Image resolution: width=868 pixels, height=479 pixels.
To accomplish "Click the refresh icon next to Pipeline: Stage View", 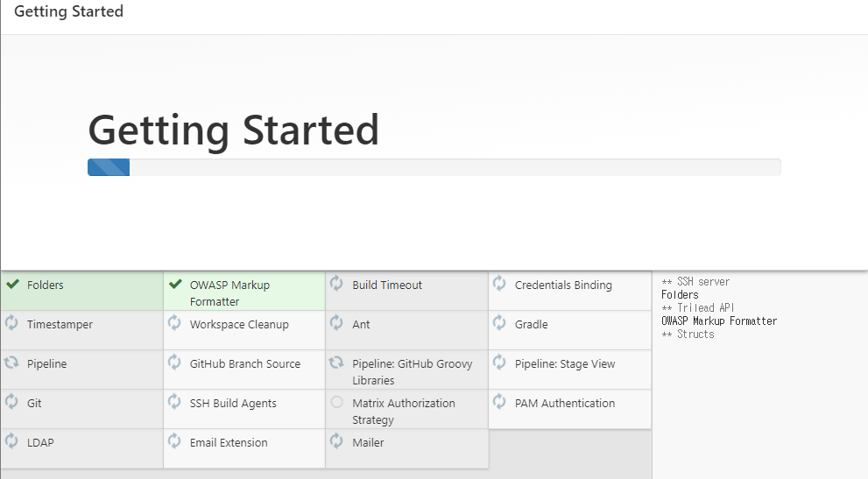I will pyautogui.click(x=499, y=363).
